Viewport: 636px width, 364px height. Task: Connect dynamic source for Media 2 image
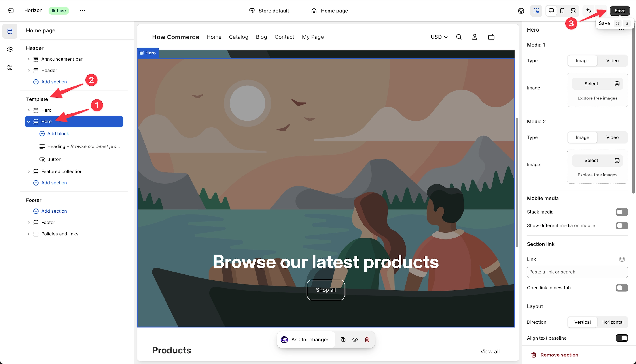[617, 161]
